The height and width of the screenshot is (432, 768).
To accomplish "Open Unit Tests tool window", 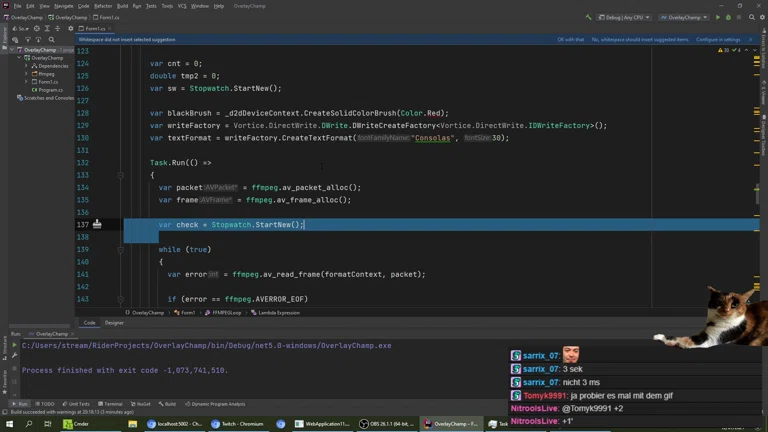I will pos(76,404).
